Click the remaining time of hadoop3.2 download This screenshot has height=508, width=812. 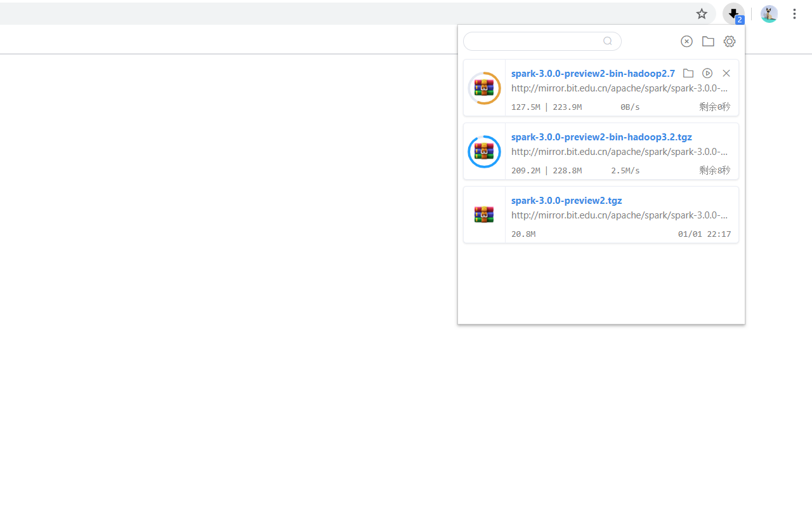pos(715,170)
